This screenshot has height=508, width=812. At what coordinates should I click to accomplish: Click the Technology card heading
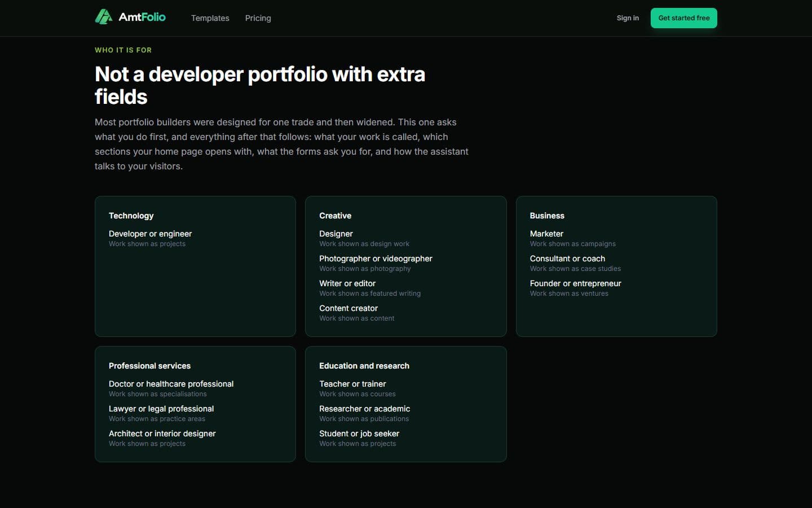(x=131, y=216)
